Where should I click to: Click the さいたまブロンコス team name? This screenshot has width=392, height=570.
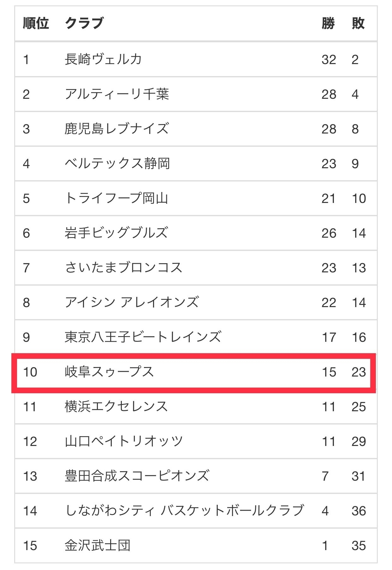[x=123, y=268]
